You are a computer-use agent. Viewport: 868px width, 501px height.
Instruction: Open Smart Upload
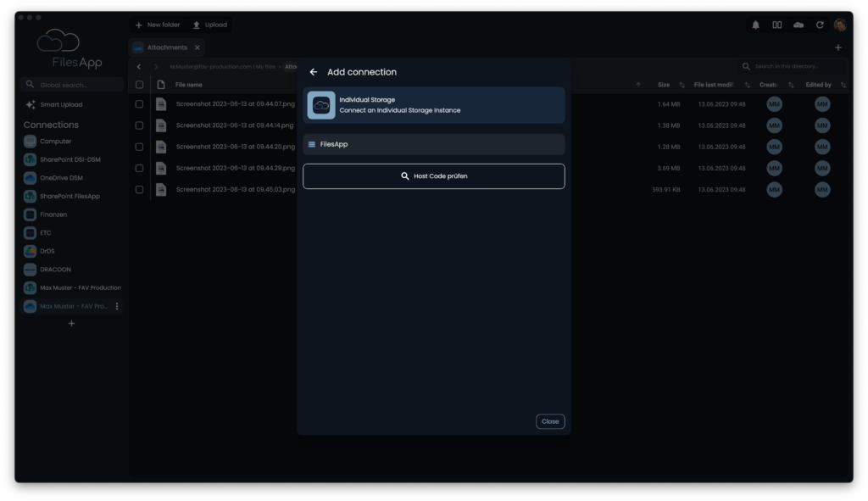[54, 104]
